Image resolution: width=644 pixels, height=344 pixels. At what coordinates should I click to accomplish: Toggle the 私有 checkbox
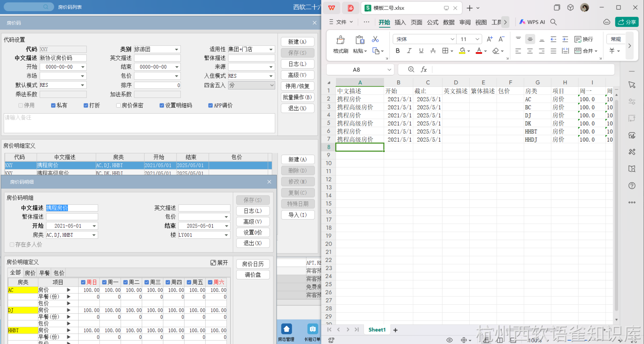(x=53, y=105)
